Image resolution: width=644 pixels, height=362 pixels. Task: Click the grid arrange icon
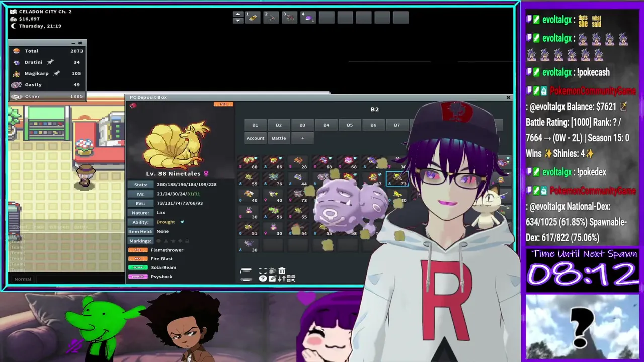click(x=291, y=278)
